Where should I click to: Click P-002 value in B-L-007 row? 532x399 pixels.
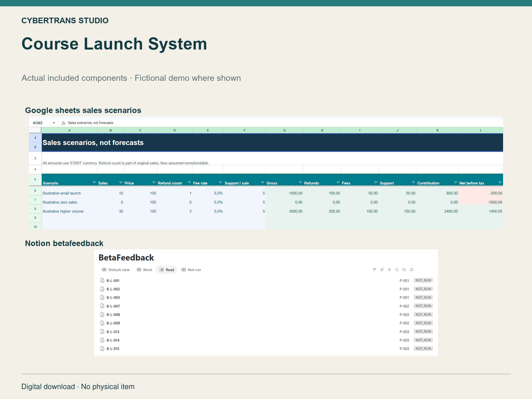click(x=404, y=306)
